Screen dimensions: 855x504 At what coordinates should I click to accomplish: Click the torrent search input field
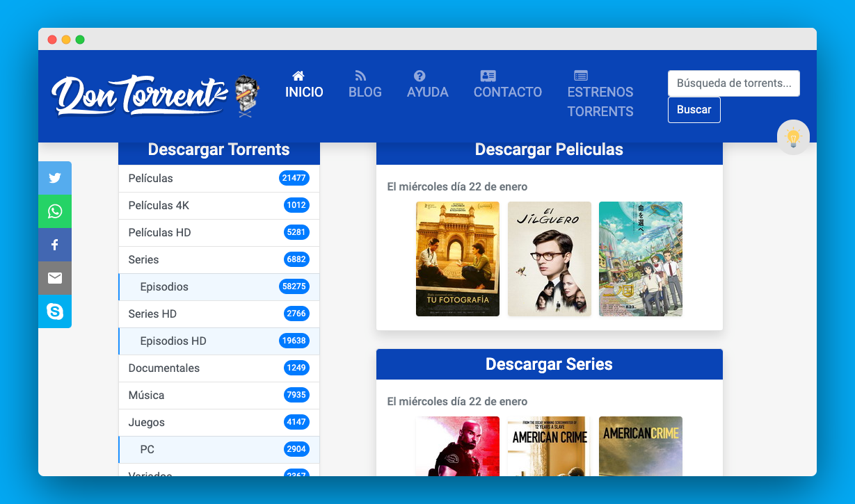pos(733,83)
